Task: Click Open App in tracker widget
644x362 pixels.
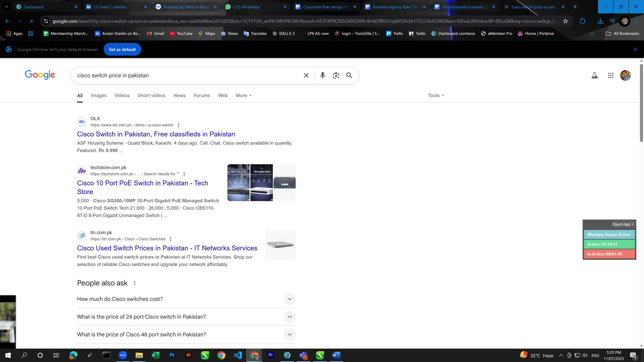Action: coord(623,224)
